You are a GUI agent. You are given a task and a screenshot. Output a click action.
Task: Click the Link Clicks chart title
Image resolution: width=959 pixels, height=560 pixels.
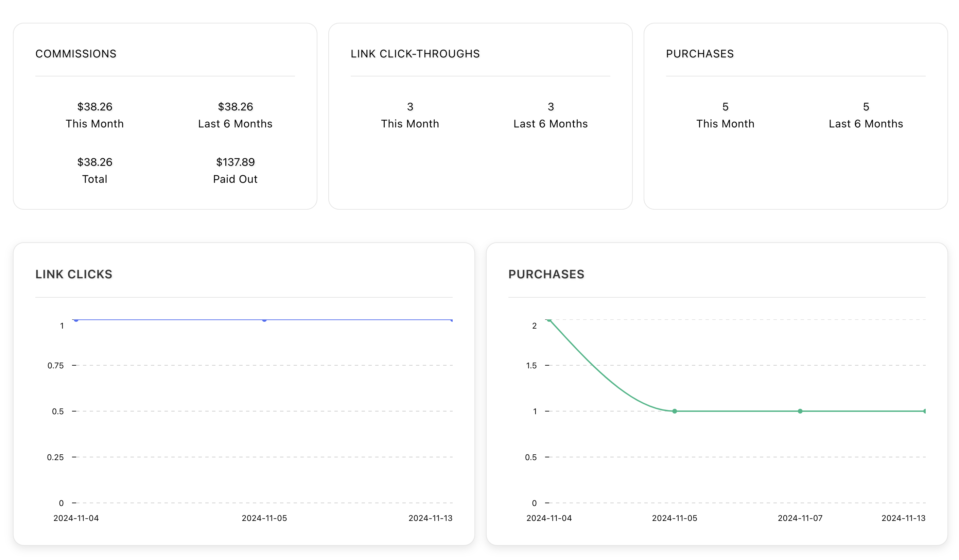pyautogui.click(x=74, y=274)
